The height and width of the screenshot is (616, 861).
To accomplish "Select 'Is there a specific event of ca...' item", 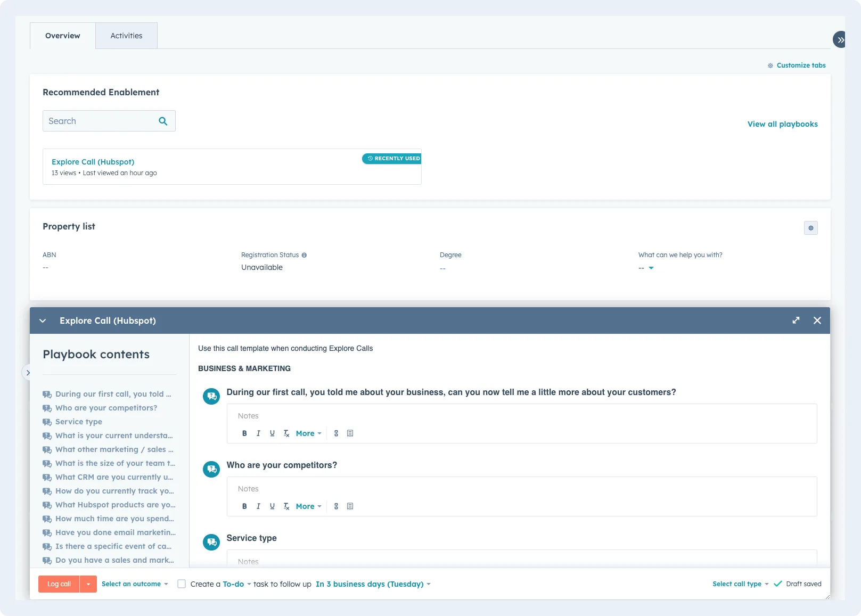I will click(107, 546).
